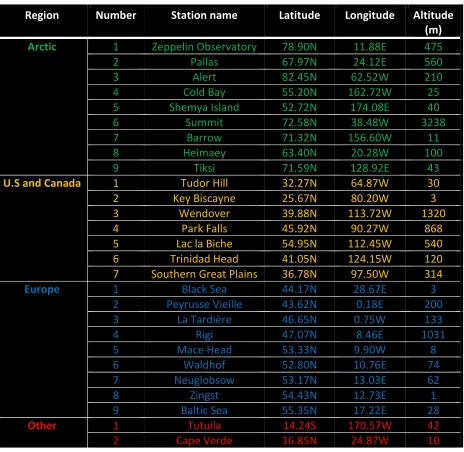The height and width of the screenshot is (452, 464).
Task: Select longitude value 24.87W
Action: (x=370, y=441)
